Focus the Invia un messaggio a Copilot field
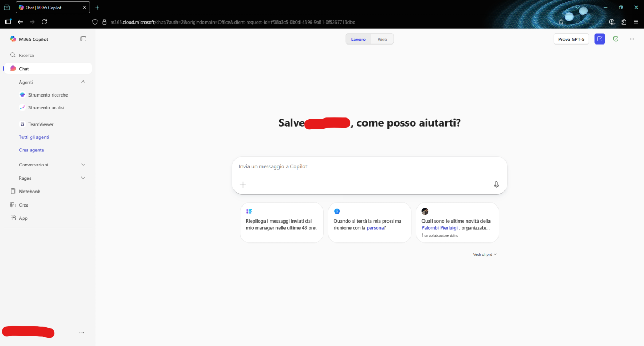Screen dimensions: 644x346 point(369,167)
